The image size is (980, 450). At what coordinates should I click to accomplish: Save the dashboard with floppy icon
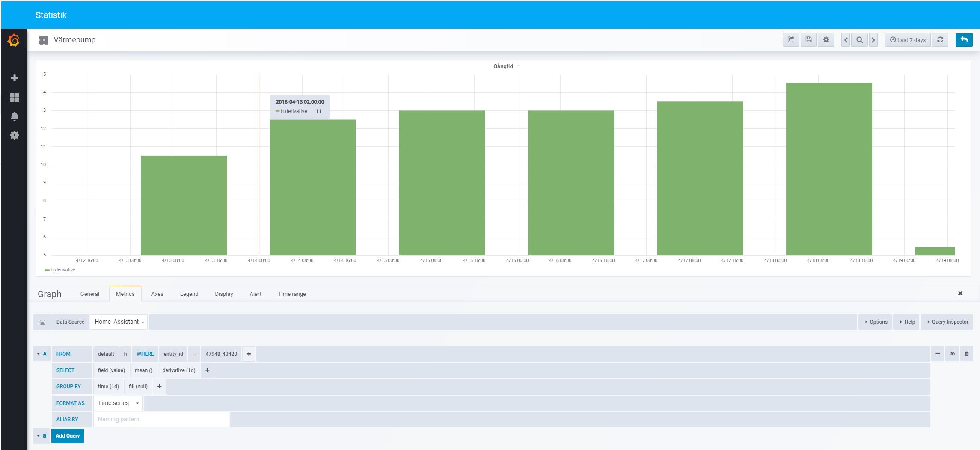coord(808,40)
